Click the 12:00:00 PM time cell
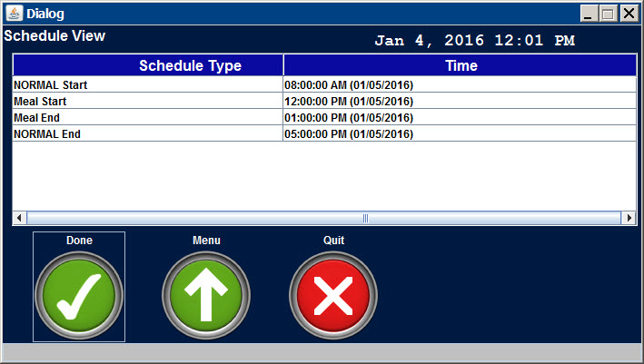 pos(459,101)
